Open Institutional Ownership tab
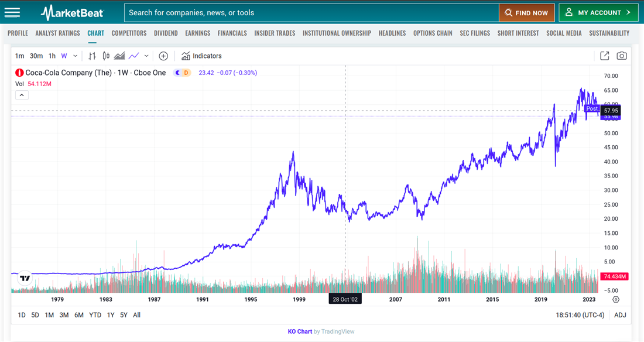Viewport: 644px width, 342px height. point(337,33)
